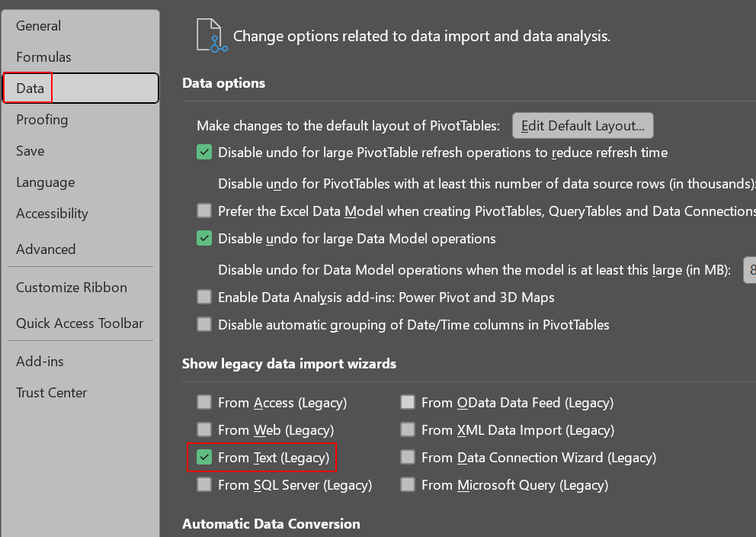The image size is (756, 537).
Task: Enable From Access (Legacy) wizard
Action: coord(204,403)
